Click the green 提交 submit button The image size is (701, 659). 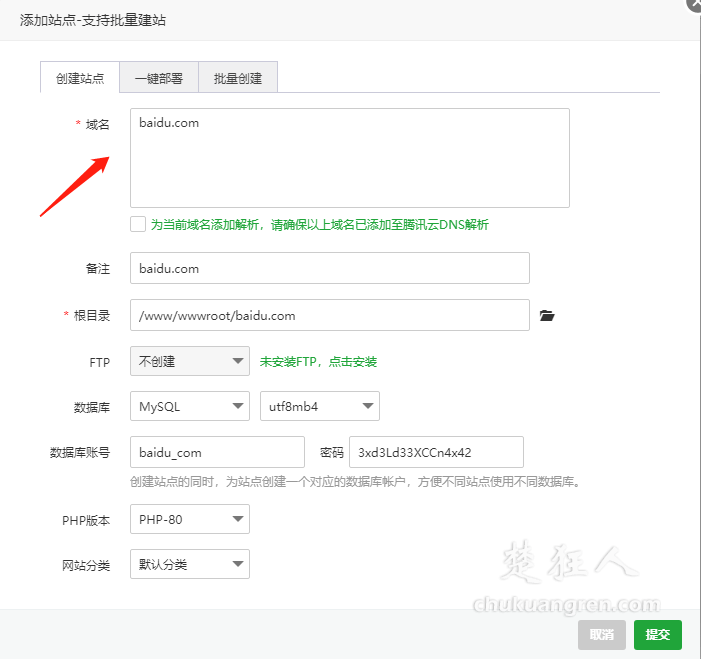[x=657, y=634]
